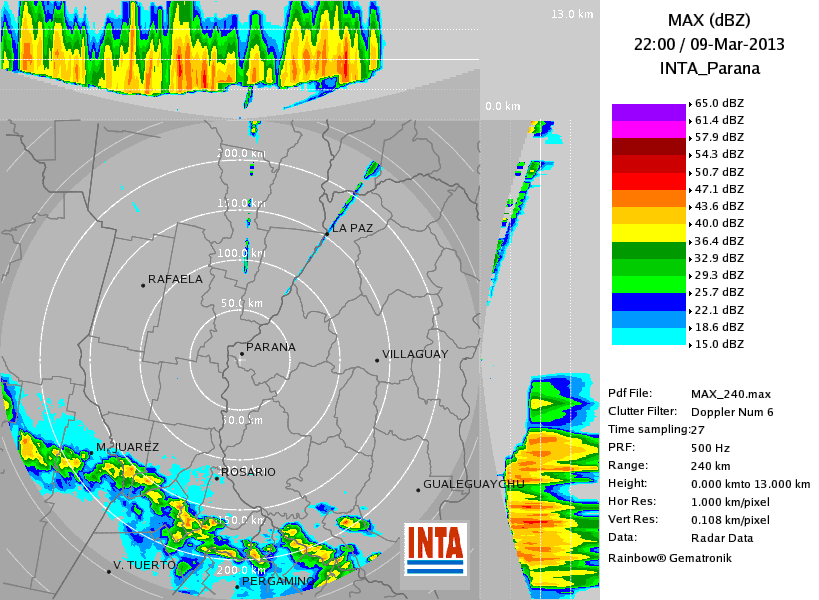Viewport: 819px width, 600px height.
Task: Click the MAX (dBZ) title text
Action: point(708,20)
